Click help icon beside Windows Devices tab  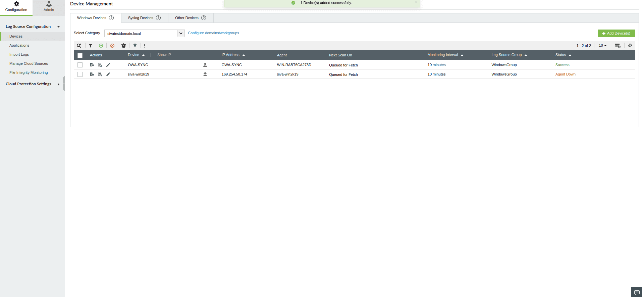coord(111,18)
